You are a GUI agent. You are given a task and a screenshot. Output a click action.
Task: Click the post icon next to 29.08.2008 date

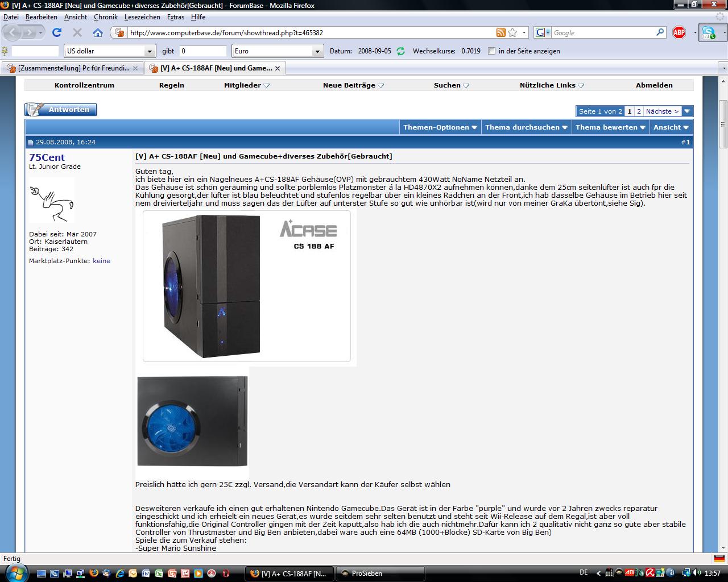(31, 142)
